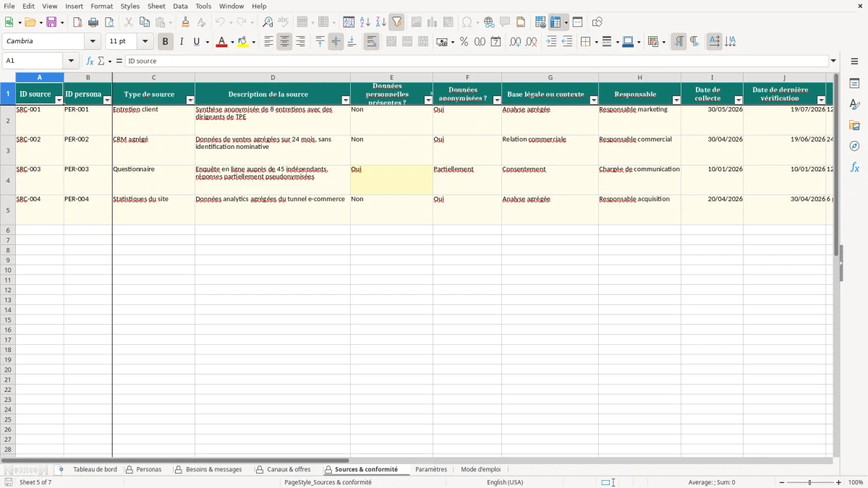Screen dimensions: 868x488
Task: Open the Draw Functions shapes icon
Action: click(x=597, y=22)
